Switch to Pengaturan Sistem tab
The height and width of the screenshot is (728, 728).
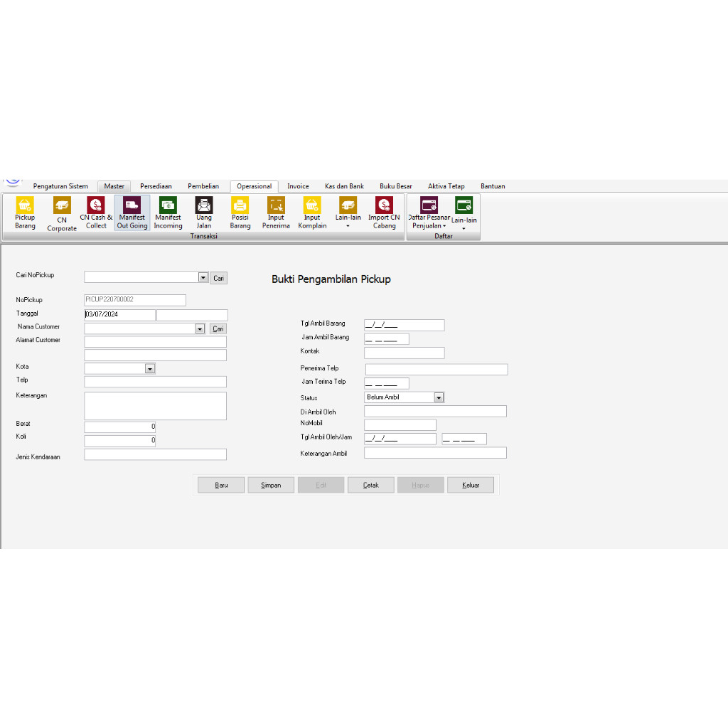pos(60,186)
